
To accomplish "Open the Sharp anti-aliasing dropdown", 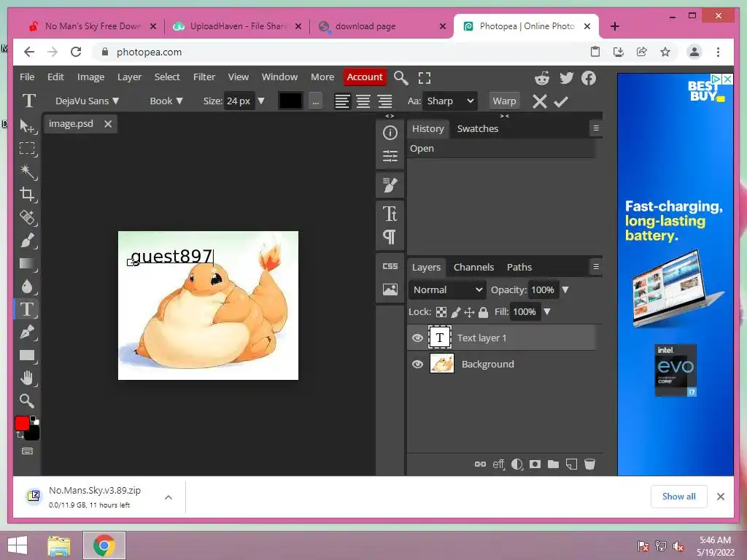I will tap(450, 101).
